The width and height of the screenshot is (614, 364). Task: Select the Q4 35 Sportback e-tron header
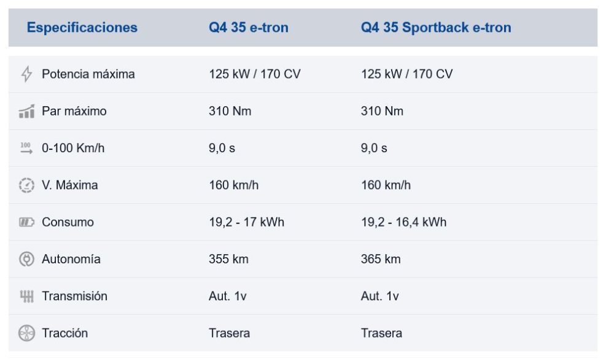point(436,28)
